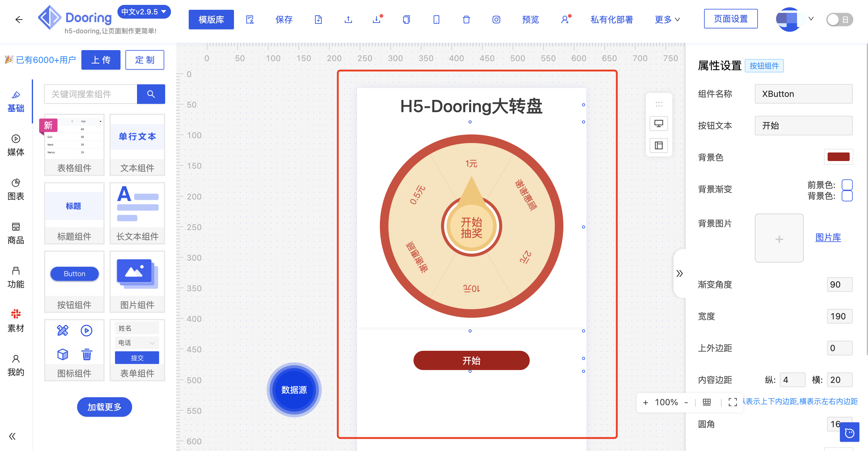Click the search magnifier button
868x451 pixels.
(x=151, y=94)
